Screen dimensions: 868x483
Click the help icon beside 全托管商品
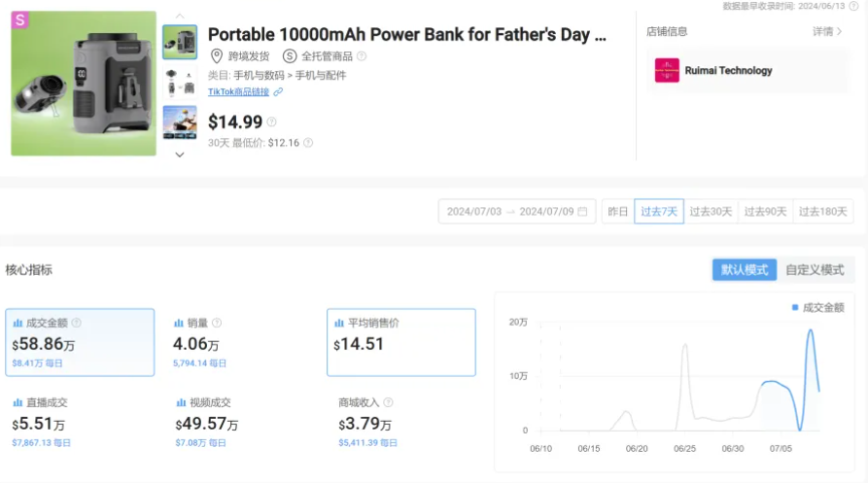pos(362,56)
